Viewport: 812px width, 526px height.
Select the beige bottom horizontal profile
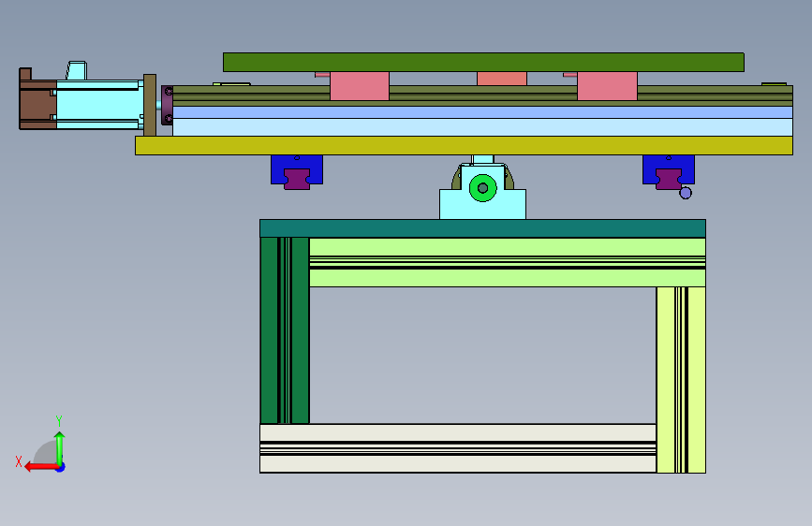[x=458, y=447]
